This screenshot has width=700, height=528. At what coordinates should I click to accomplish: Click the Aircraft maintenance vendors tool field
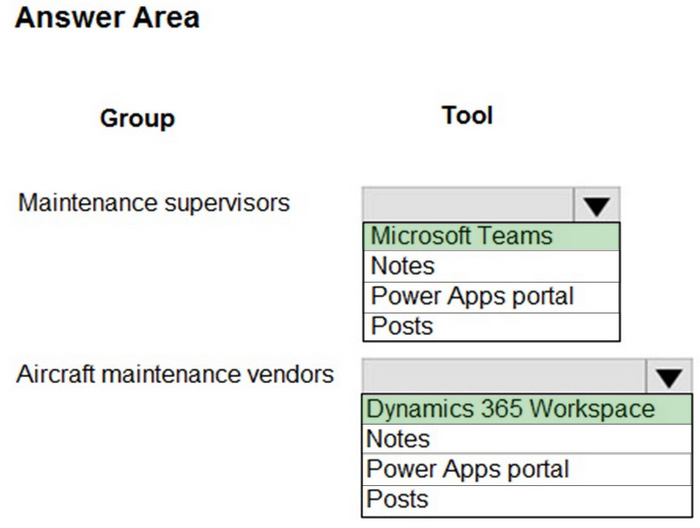coord(504,376)
